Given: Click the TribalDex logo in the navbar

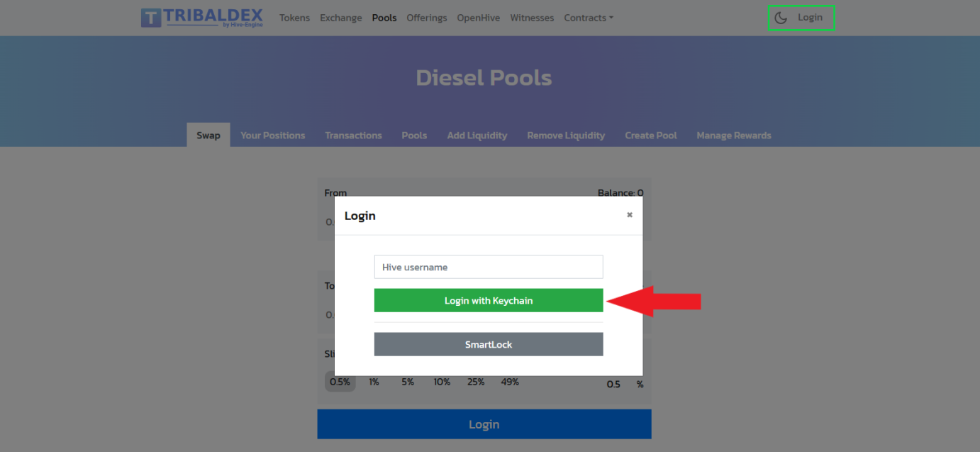Looking at the screenshot, I should [x=202, y=18].
